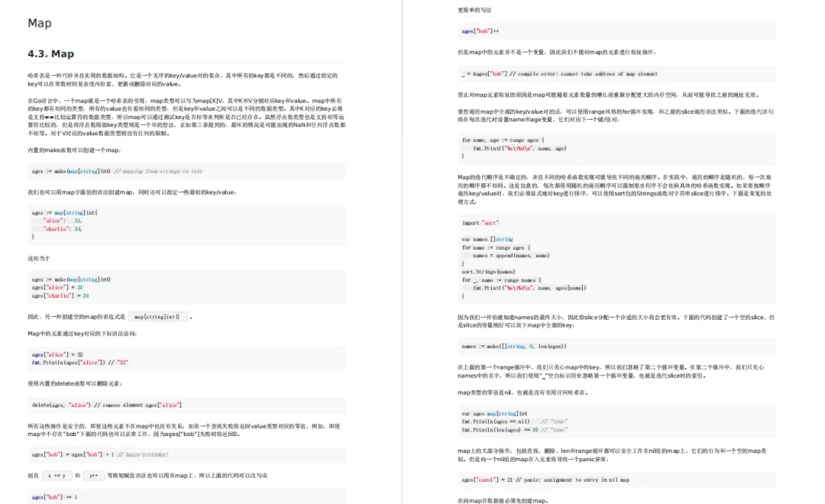This screenshot has height=504, width=825.
Task: Click code line ages["charlie"] = 34
Action: (x=60, y=296)
